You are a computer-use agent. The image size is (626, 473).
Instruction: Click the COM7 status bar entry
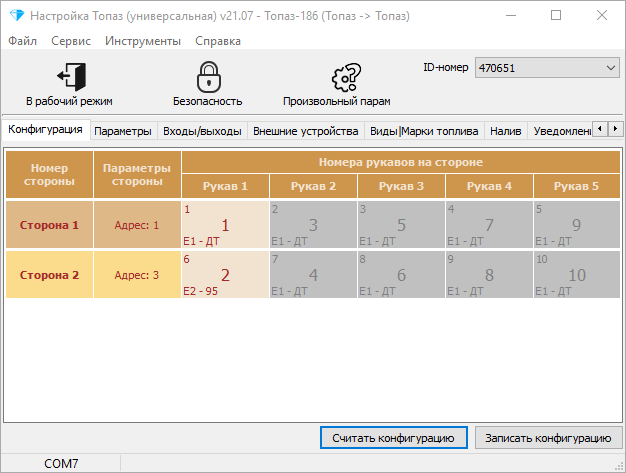[61, 463]
